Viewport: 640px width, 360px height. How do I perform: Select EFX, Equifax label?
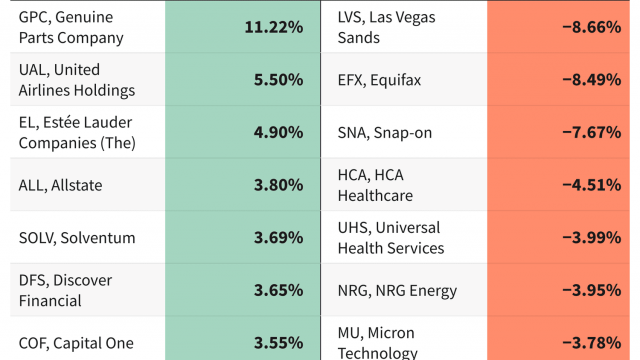point(379,80)
